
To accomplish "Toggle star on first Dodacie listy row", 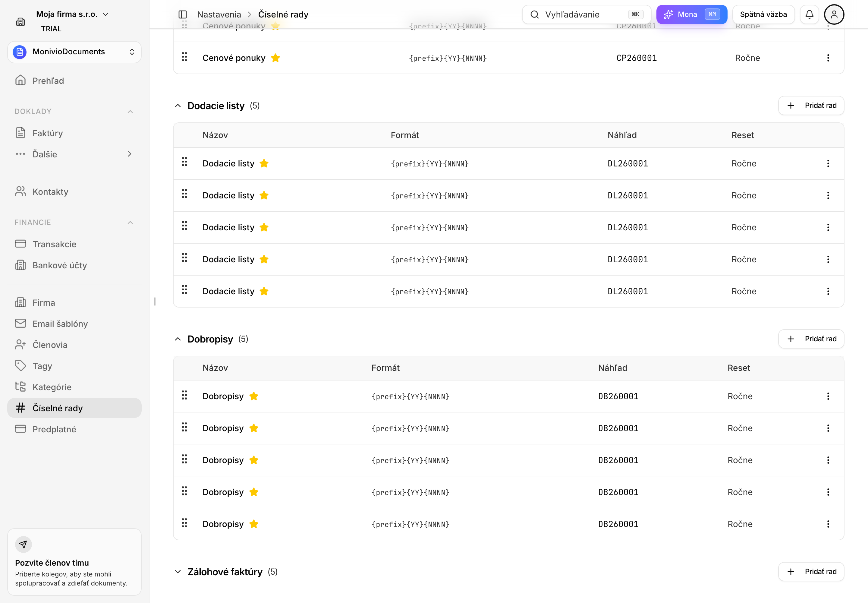I will [264, 164].
